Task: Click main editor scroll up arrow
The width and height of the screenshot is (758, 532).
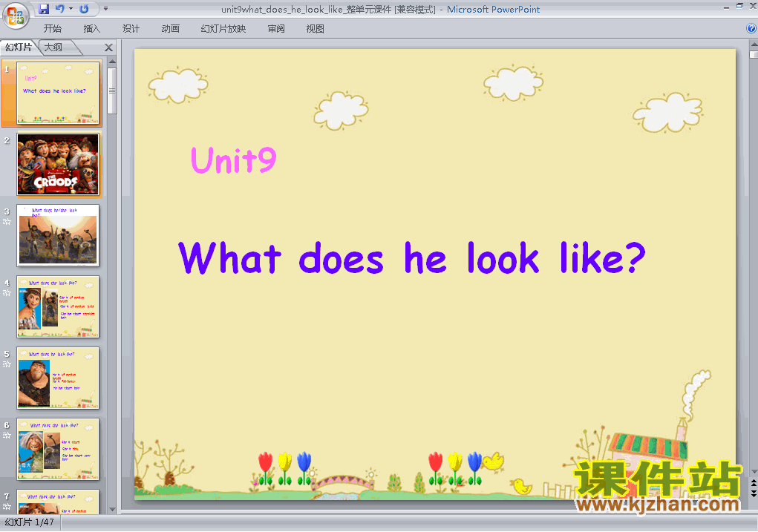Action: pos(754,45)
